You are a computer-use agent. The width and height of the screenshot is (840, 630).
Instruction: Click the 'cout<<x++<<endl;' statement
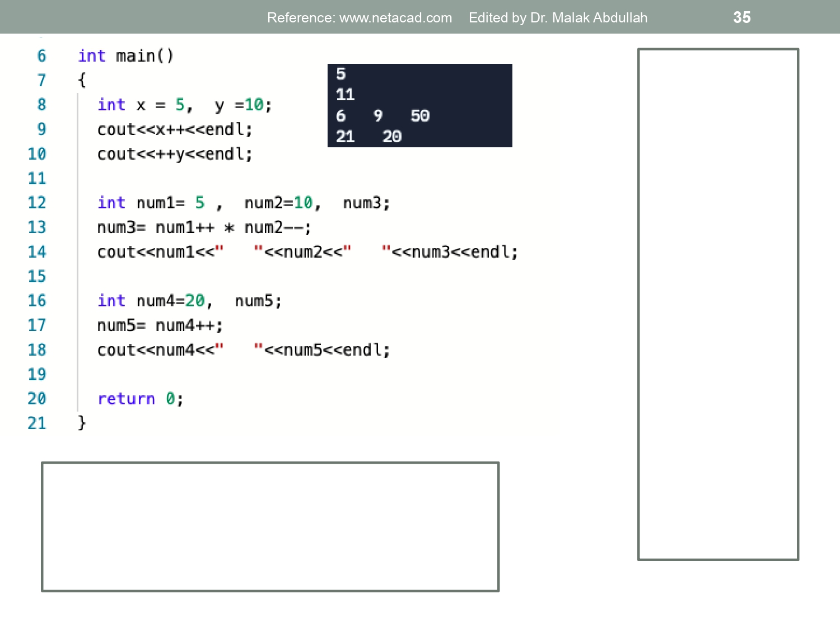click(175, 129)
